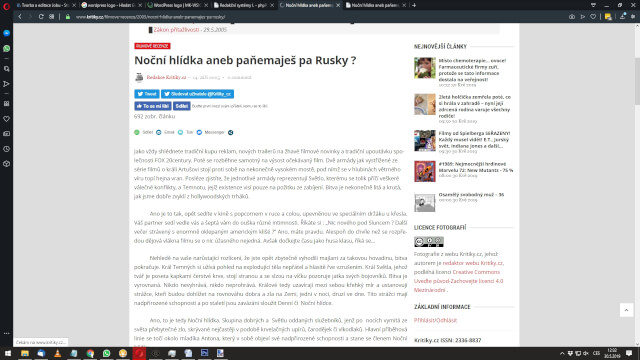The image size is (640, 360).
Task: Click the back-to-top arrow button
Action: pos(626,310)
